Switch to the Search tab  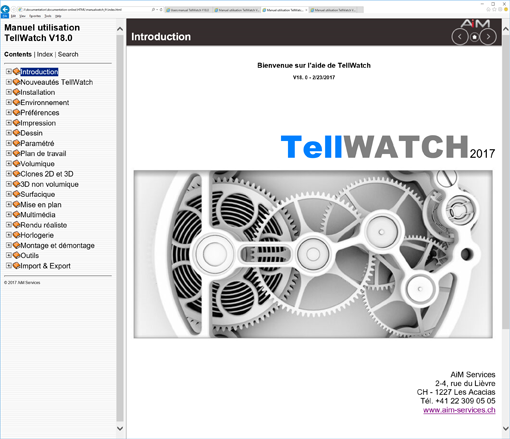[x=68, y=54]
